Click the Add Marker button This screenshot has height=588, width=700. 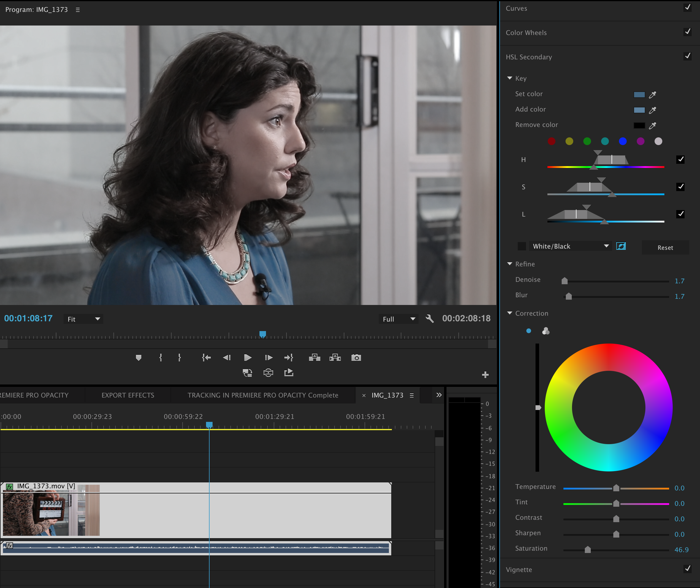click(x=139, y=358)
